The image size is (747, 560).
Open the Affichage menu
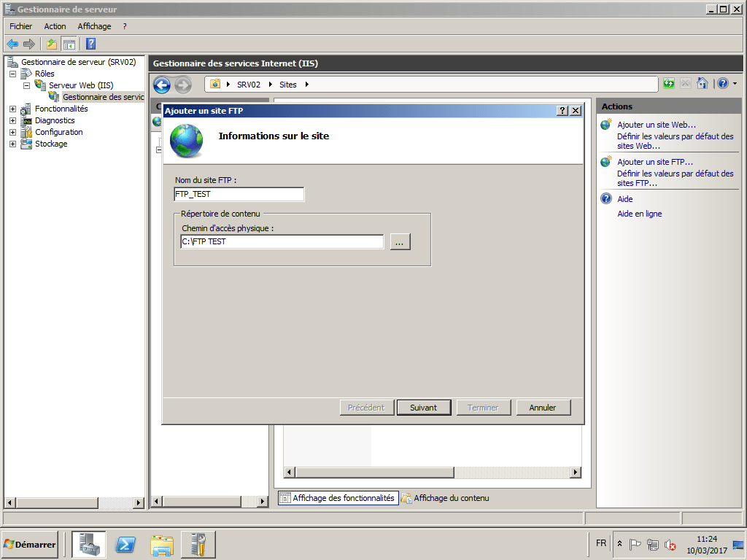click(x=94, y=26)
